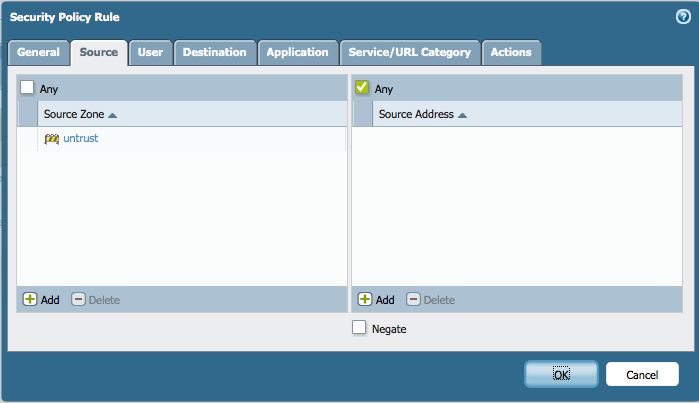Click the minus icon under Source Zone
The height and width of the screenshot is (403, 699).
78,299
